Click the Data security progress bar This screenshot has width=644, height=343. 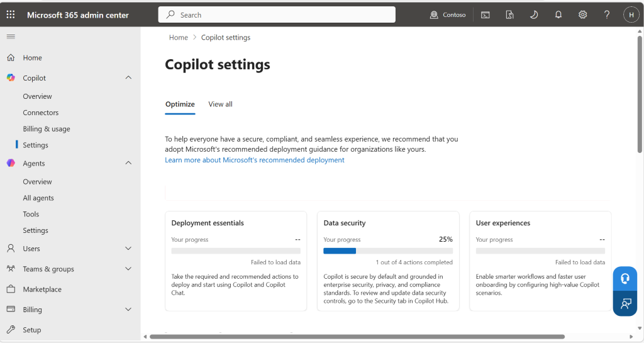[x=388, y=251]
